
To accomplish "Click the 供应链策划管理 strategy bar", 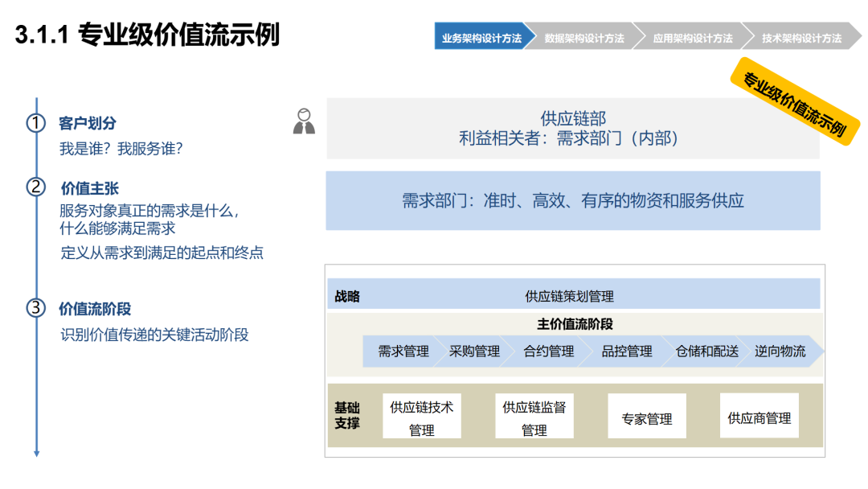I will (x=574, y=294).
